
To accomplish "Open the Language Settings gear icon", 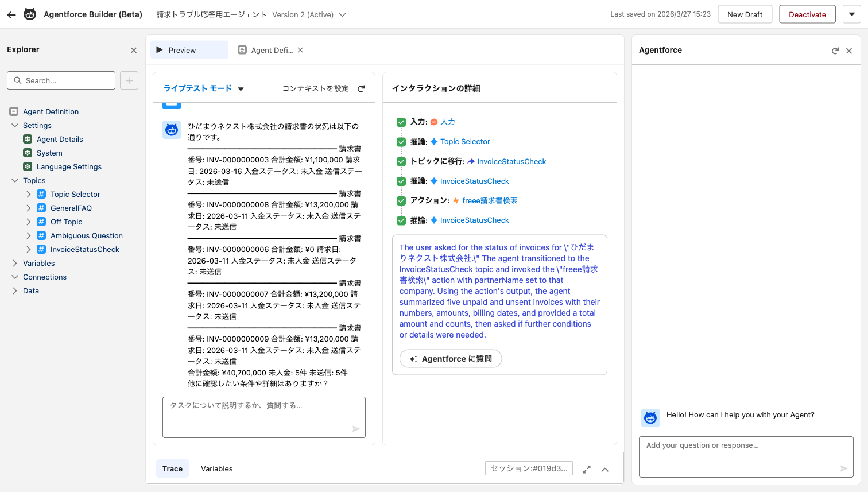I will click(27, 166).
